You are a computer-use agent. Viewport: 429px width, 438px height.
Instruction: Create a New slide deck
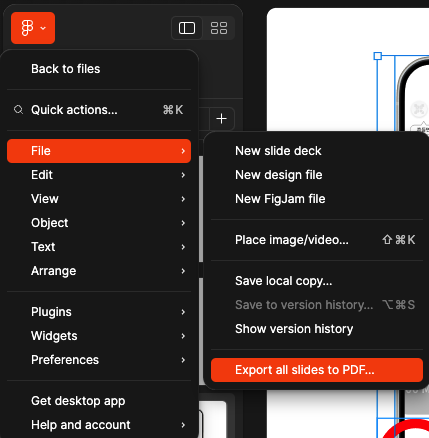tap(317, 151)
